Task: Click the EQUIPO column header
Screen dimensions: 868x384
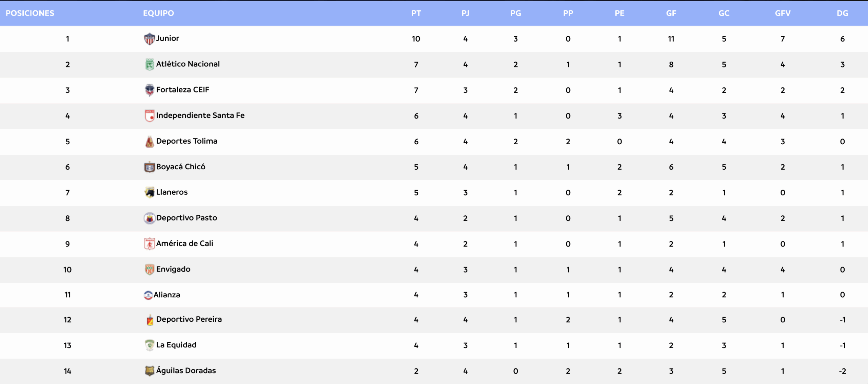Action: 158,13
